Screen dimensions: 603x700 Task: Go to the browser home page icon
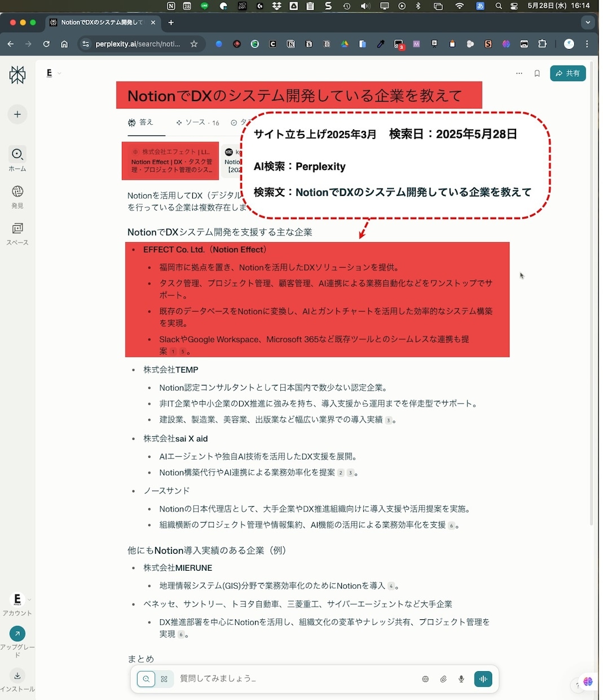click(64, 44)
